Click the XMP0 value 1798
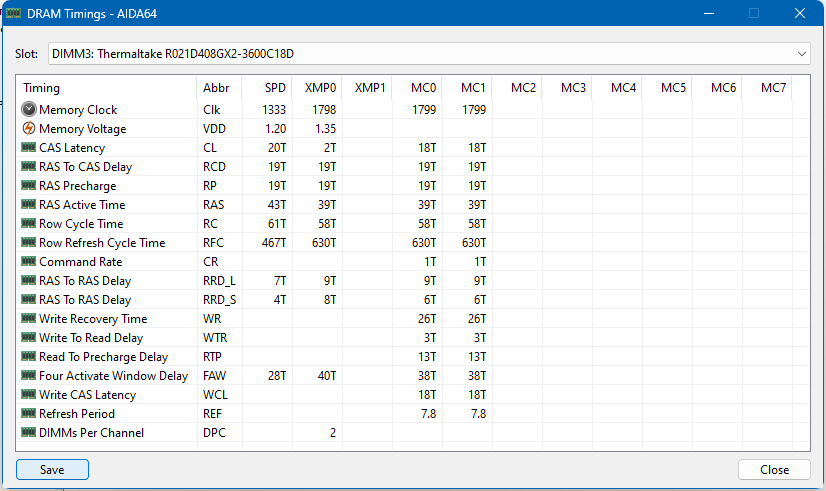826x491 pixels. tap(324, 110)
